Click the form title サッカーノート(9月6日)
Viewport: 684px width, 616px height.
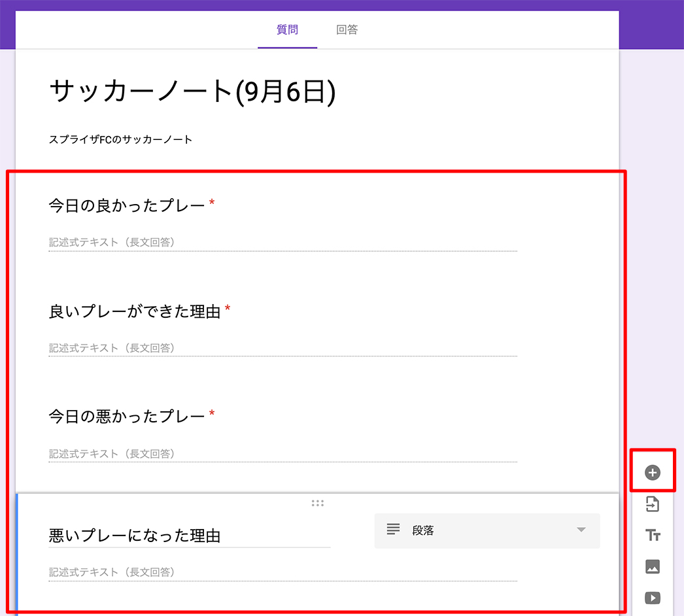pos(192,92)
